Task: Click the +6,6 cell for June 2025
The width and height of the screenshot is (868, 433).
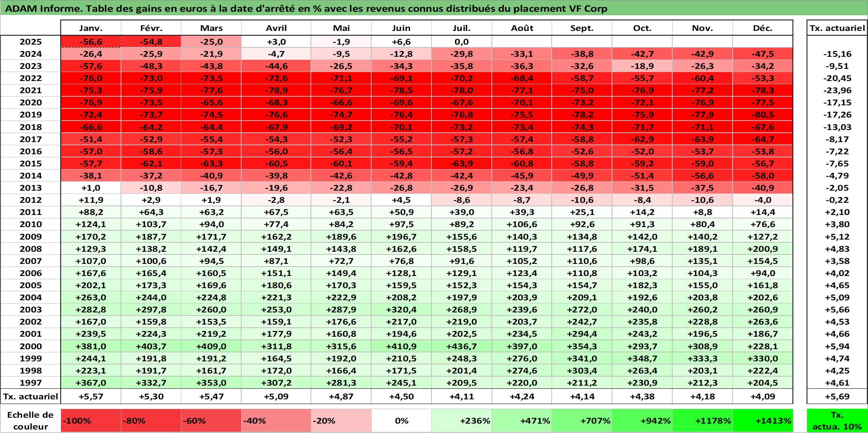Action: coord(401,41)
